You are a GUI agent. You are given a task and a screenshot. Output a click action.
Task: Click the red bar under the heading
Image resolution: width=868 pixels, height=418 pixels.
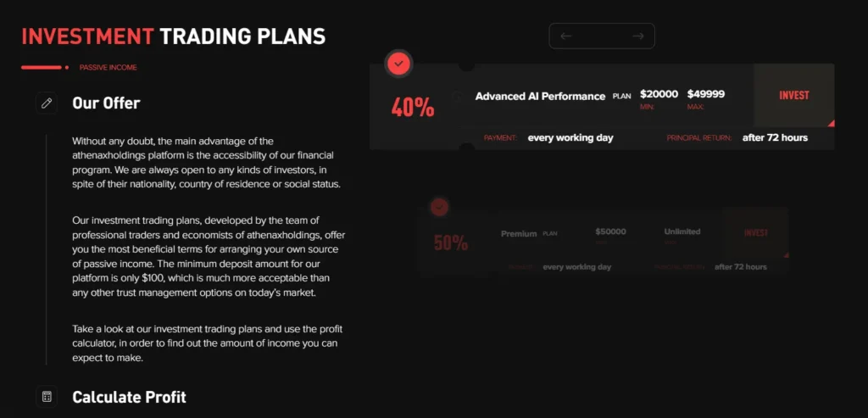tap(44, 67)
